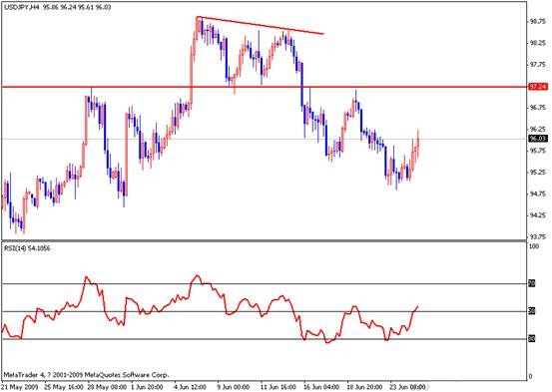Click the MetaTrader 4 MetaQuotes copyright text
This screenshot has width=552, height=392.
[x=86, y=375]
